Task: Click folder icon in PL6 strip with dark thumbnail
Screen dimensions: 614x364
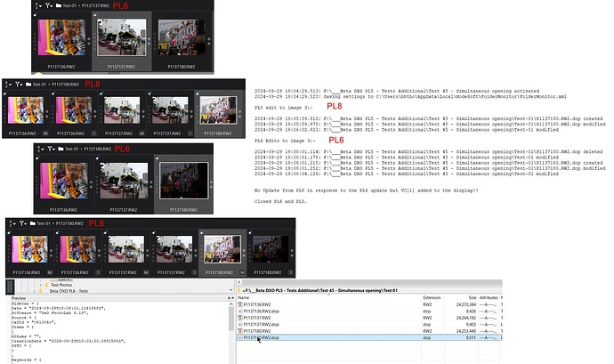Action: point(61,149)
